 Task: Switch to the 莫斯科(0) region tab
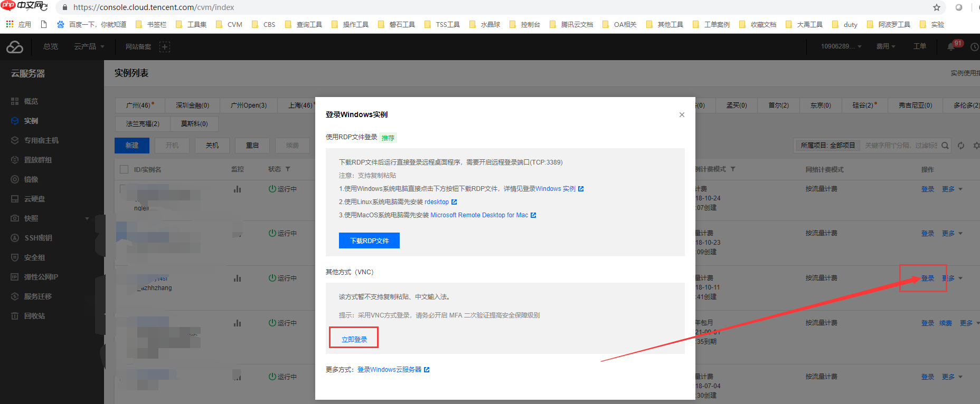click(194, 124)
